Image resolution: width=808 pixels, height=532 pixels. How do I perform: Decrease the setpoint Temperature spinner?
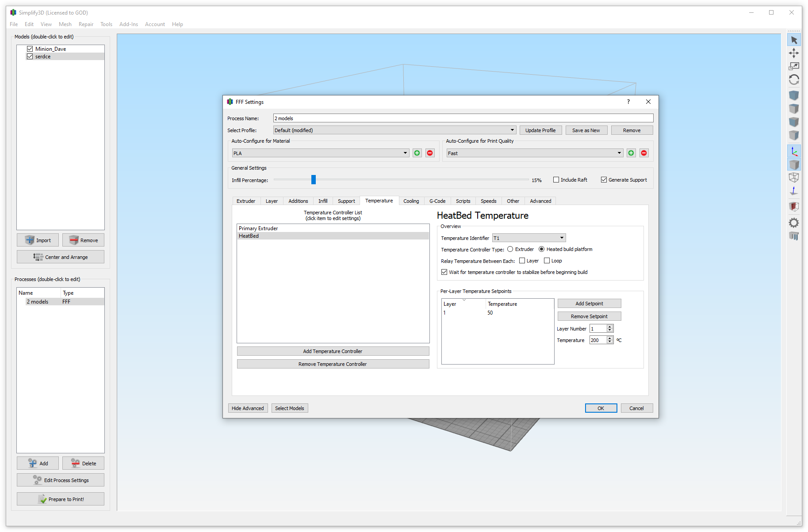pyautogui.click(x=610, y=342)
